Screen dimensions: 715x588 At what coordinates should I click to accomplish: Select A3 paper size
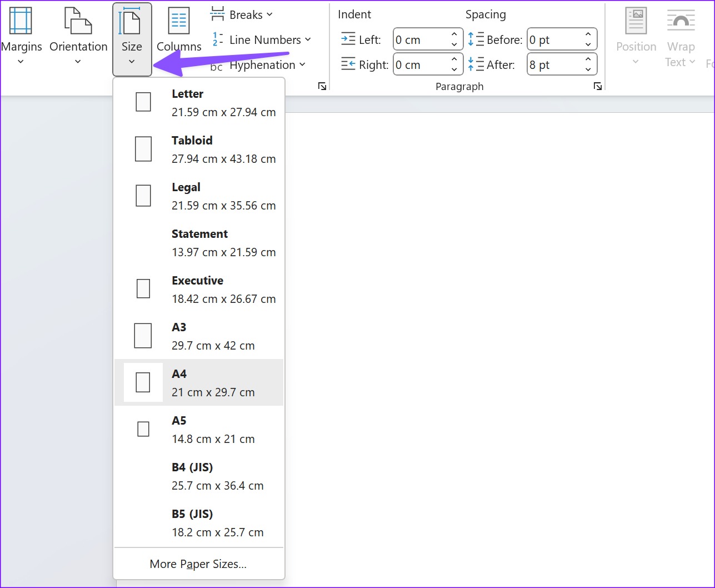pyautogui.click(x=199, y=336)
